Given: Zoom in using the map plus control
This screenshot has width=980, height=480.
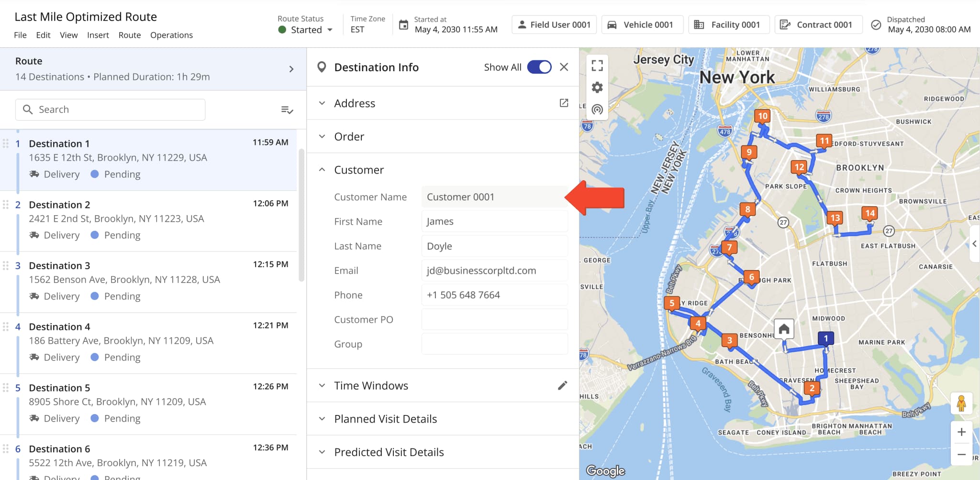Looking at the screenshot, I should (962, 431).
